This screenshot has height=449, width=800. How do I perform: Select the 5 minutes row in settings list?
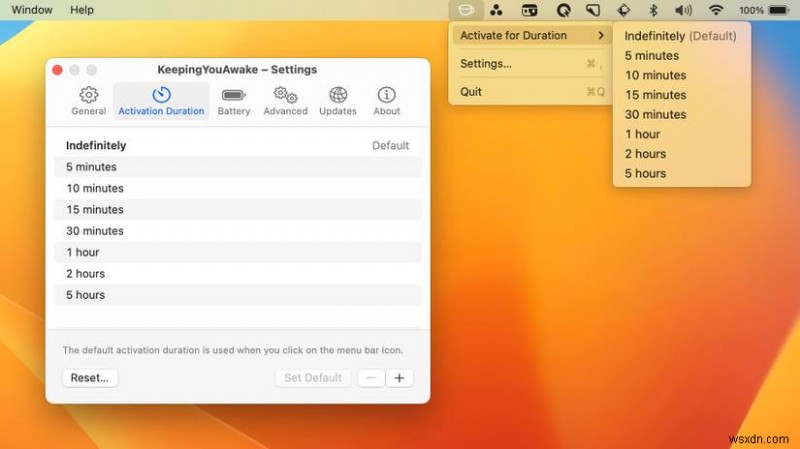[238, 167]
